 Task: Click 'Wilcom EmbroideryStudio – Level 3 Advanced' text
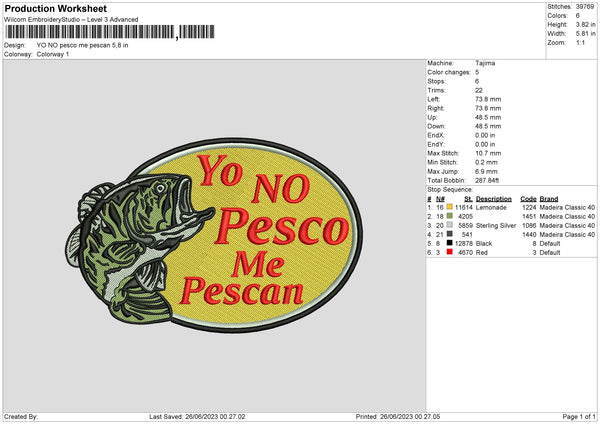pos(71,20)
